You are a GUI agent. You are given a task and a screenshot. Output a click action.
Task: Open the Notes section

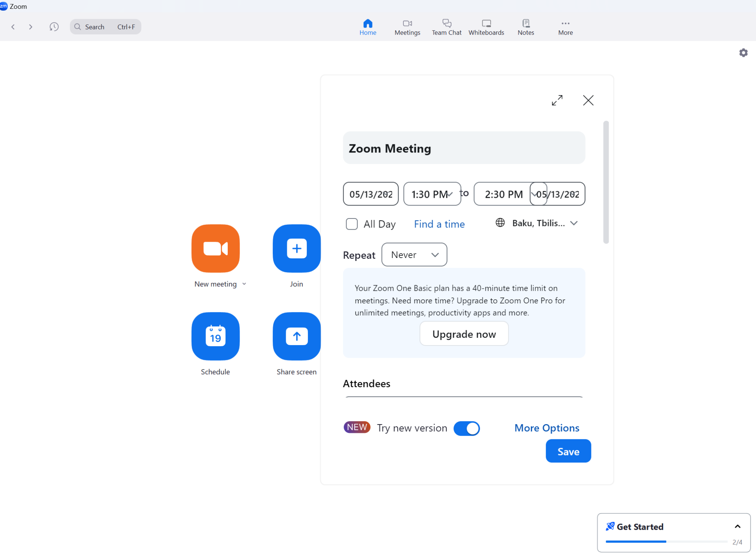click(x=525, y=27)
